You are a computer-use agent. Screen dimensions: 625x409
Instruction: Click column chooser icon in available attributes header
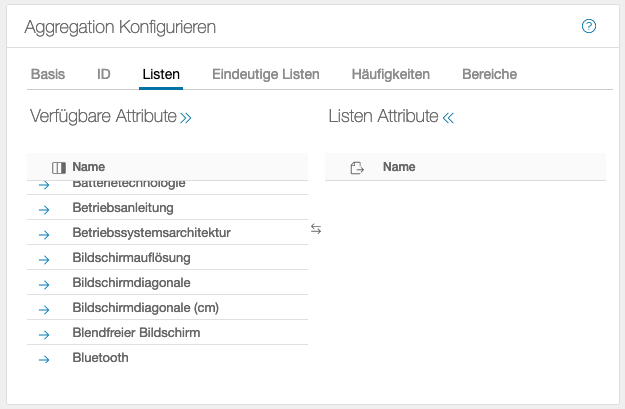(x=58, y=167)
